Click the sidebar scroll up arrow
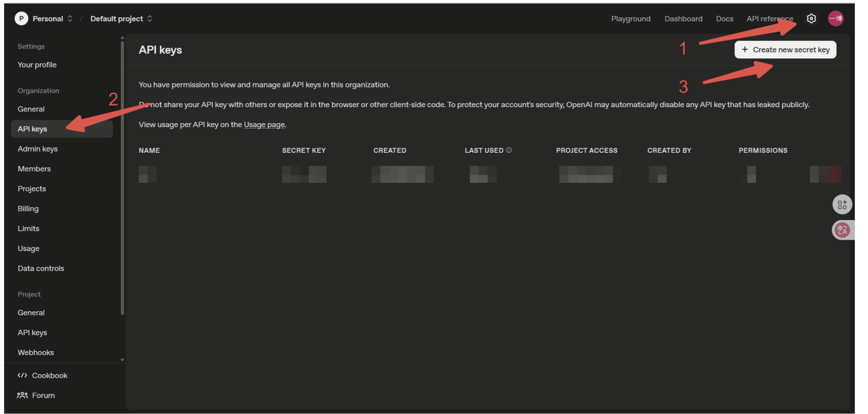The width and height of the screenshot is (868, 414). 122,38
